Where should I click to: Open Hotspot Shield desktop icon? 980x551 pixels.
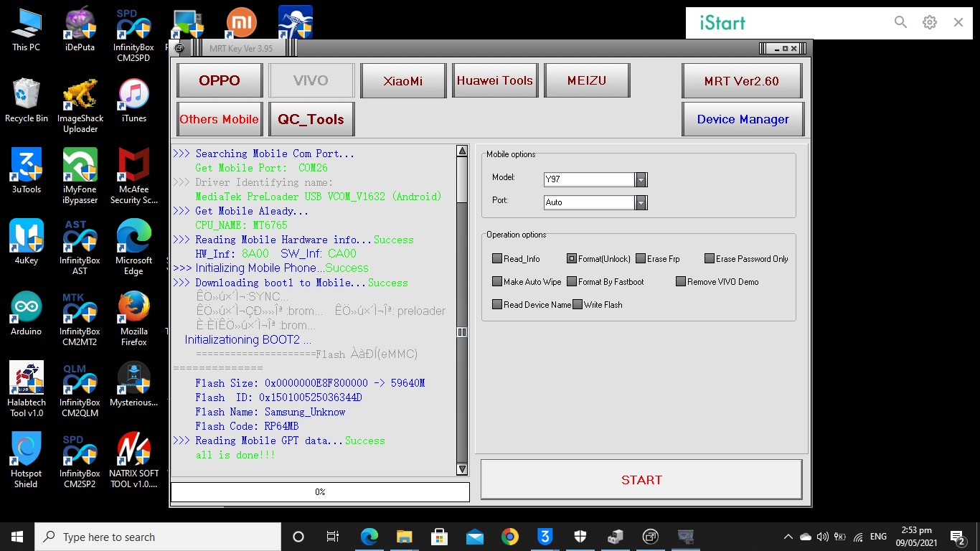click(x=26, y=461)
